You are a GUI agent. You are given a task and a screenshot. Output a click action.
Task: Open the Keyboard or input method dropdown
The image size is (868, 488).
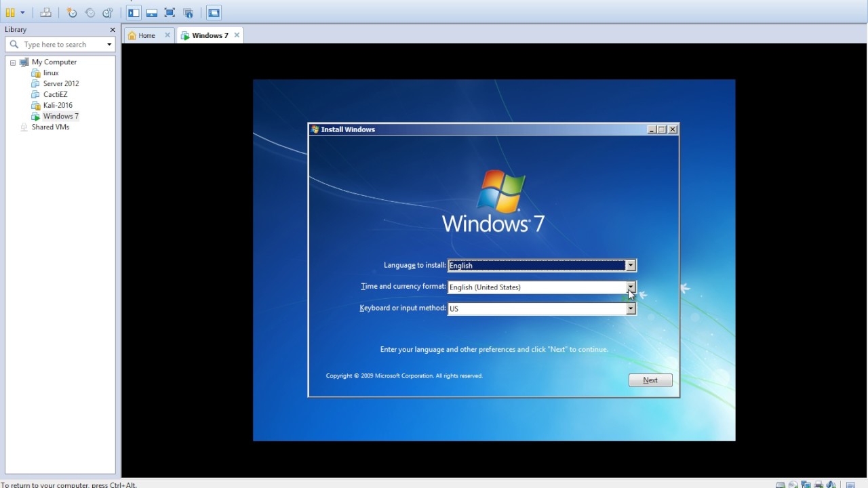(x=631, y=309)
